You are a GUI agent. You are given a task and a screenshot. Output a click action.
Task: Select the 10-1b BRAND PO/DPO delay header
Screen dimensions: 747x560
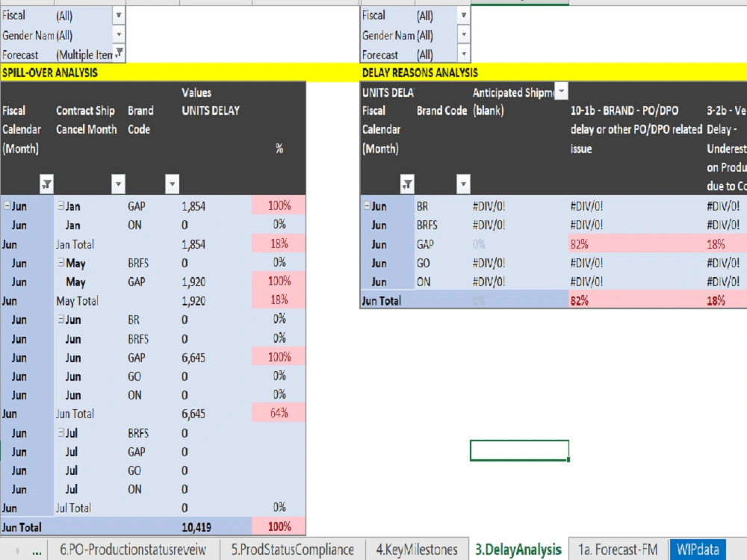[x=636, y=129]
